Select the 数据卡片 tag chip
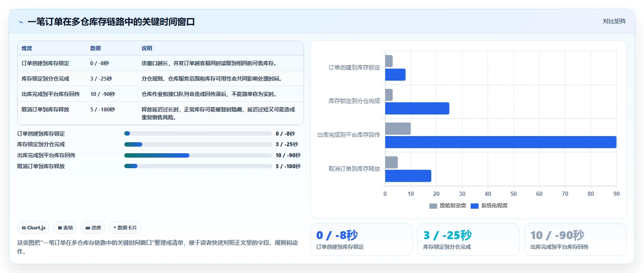The image size is (644, 273). click(x=125, y=228)
